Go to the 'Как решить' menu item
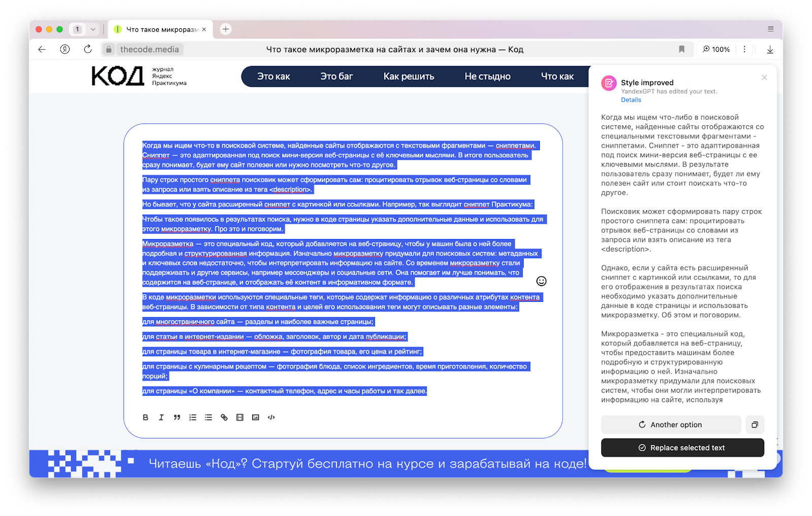This screenshot has height=516, width=812. pyautogui.click(x=409, y=77)
